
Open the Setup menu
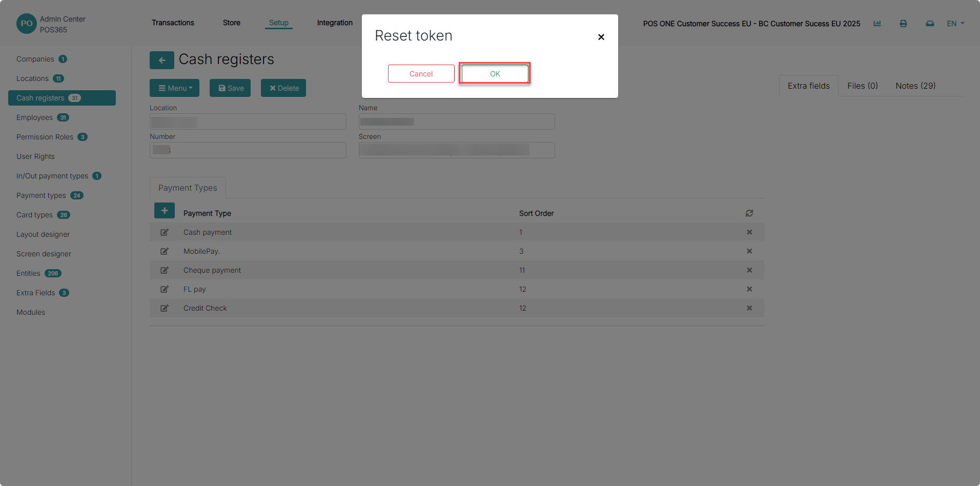point(279,23)
